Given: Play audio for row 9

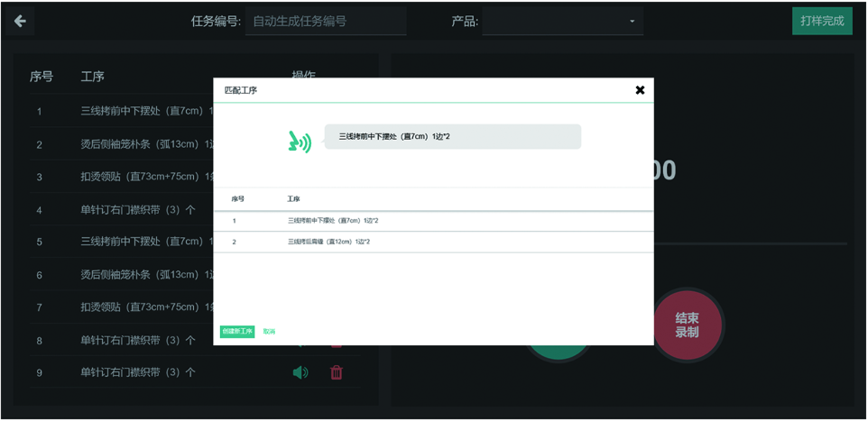Looking at the screenshot, I should (300, 372).
